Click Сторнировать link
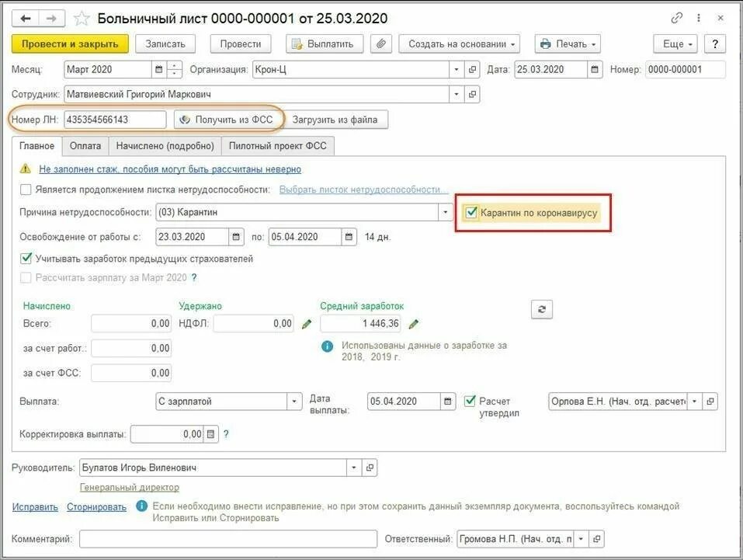Screen dimensions: 743x560 point(96,507)
